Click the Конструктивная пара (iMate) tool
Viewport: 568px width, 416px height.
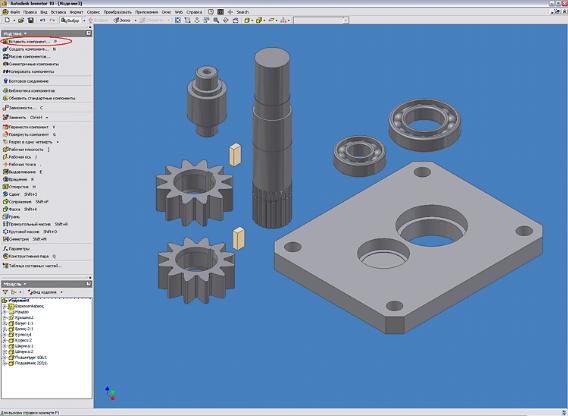tap(29, 256)
